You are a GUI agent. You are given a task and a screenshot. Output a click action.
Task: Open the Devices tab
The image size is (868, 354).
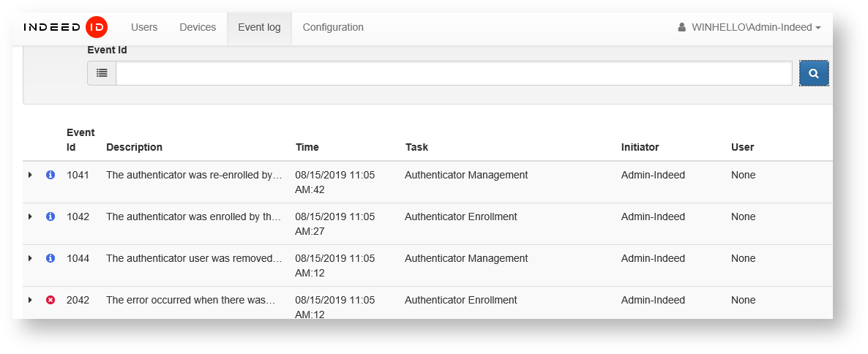198,28
